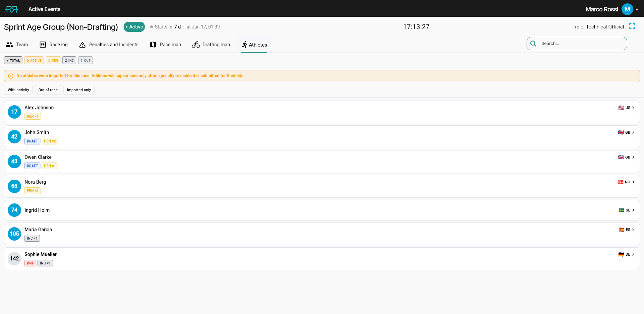Expand Owen Clarke row chevron

(633, 157)
